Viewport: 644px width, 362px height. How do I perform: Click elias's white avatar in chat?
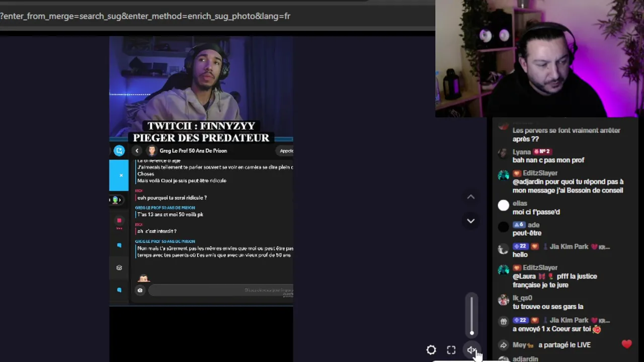tap(504, 205)
